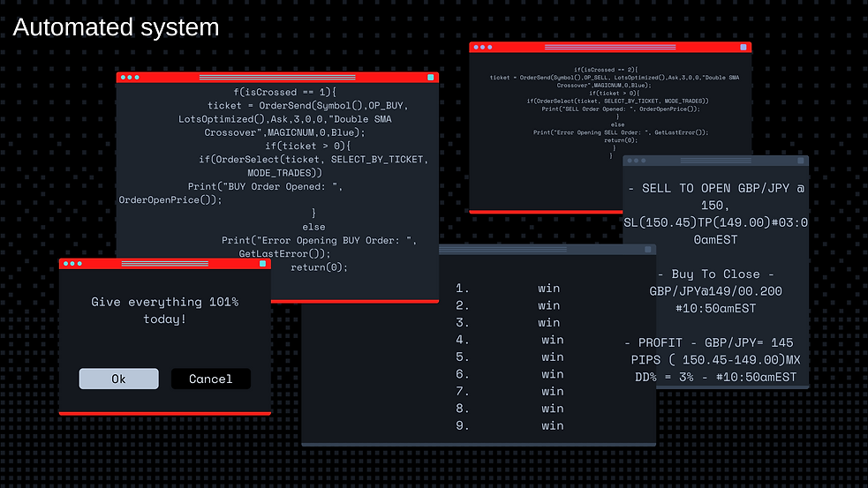868x488 pixels.
Task: Click 'Print("Error Opening SELL Order' line
Action: tap(621, 132)
